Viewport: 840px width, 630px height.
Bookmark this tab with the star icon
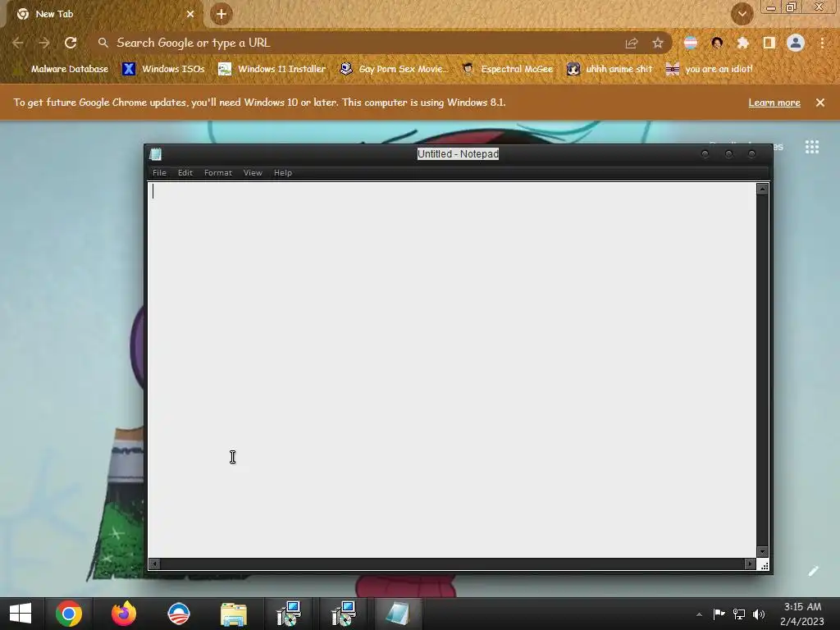pos(658,43)
